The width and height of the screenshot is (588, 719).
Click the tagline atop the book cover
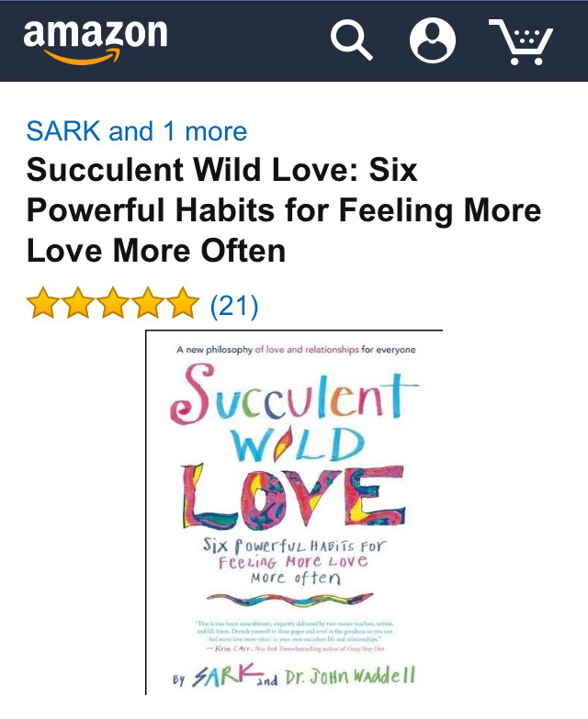296,350
